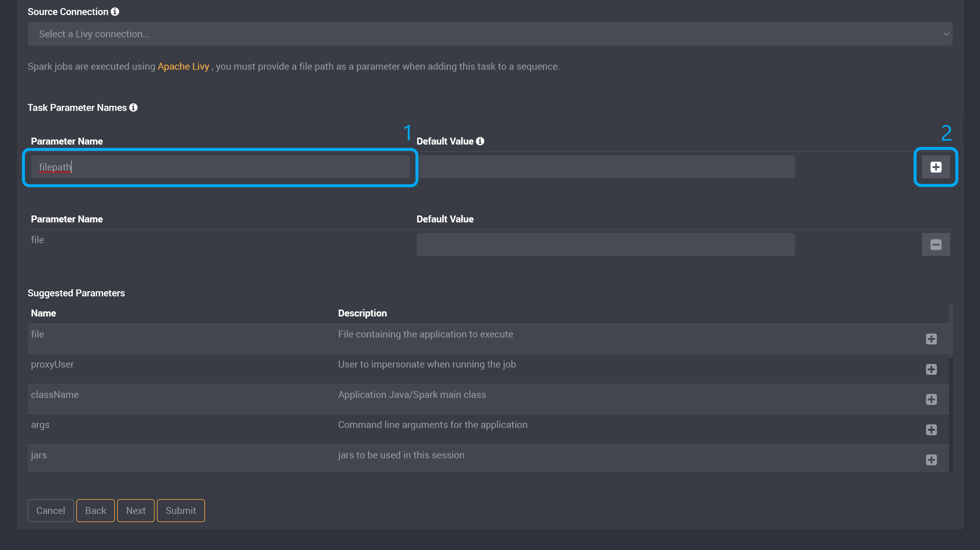Add suggested parameter className
980x550 pixels.
931,399
